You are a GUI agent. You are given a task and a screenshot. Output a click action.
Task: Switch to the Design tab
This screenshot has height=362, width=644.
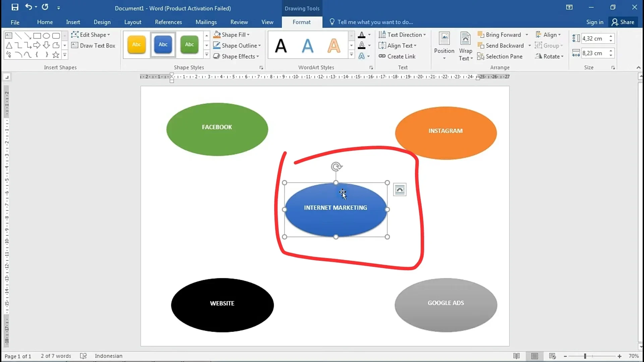click(x=102, y=22)
